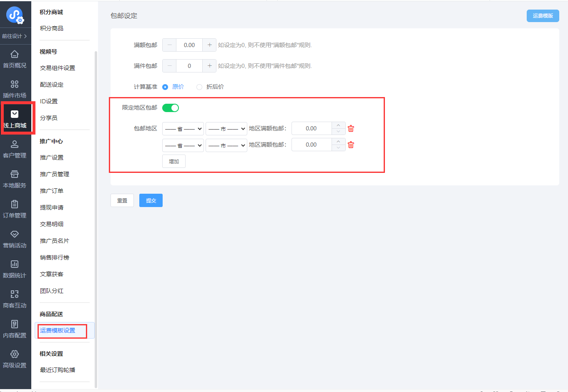Open 运费模板设置 in the side menu
The width and height of the screenshot is (568, 392).
click(58, 330)
